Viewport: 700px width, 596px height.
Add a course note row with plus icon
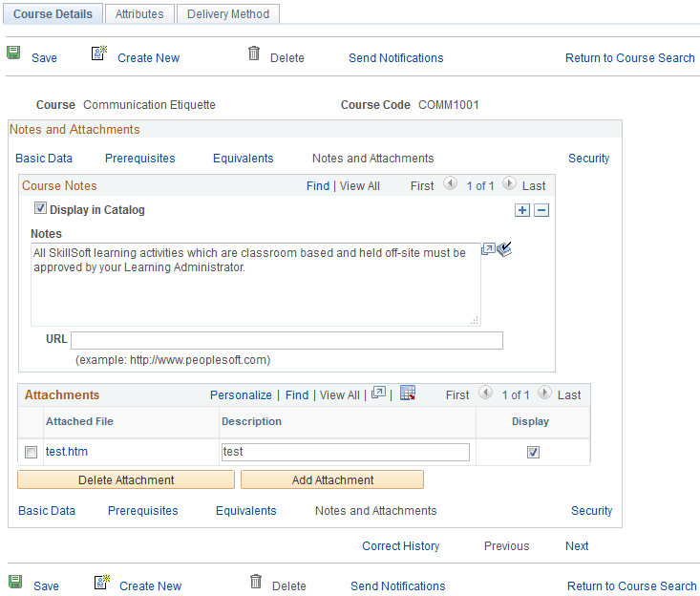[521, 210]
